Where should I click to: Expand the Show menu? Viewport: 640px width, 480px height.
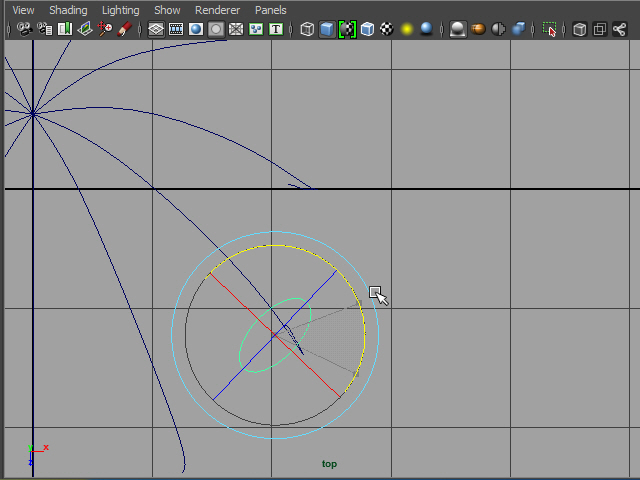tap(167, 10)
